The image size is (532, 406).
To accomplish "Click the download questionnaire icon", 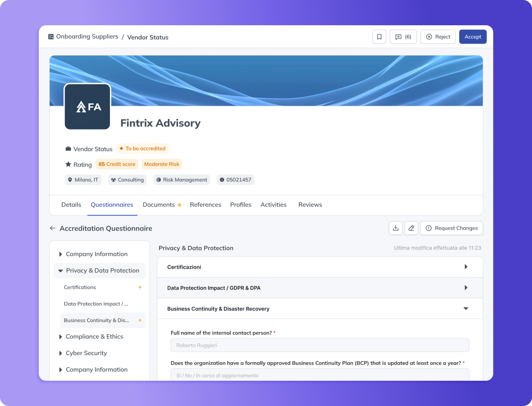I will point(395,228).
